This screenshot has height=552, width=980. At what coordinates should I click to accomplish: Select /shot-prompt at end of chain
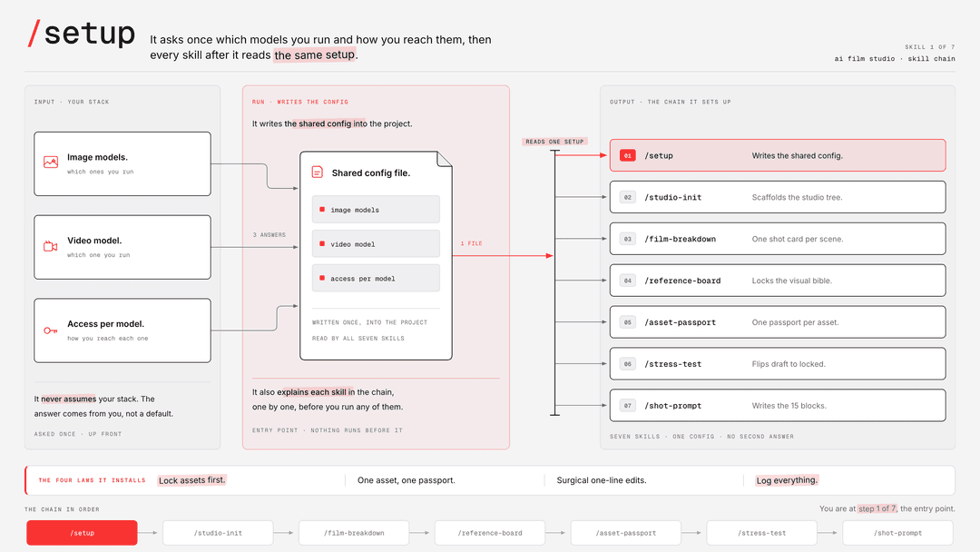(x=897, y=533)
